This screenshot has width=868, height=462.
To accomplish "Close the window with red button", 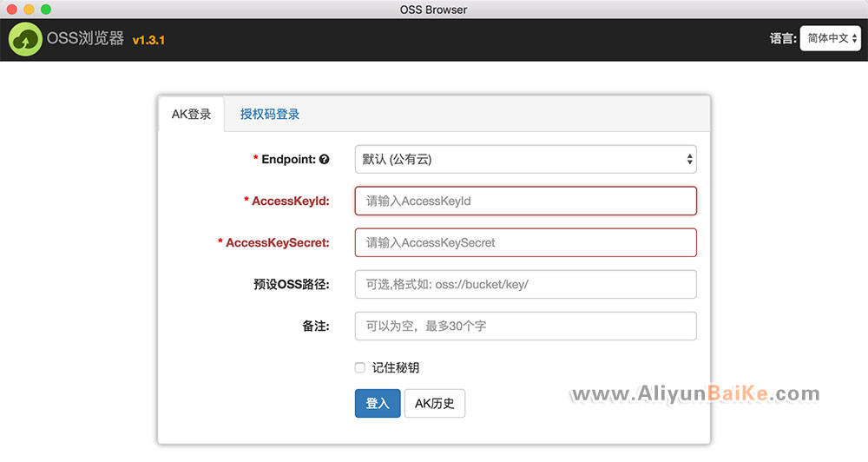I will 11,10.
